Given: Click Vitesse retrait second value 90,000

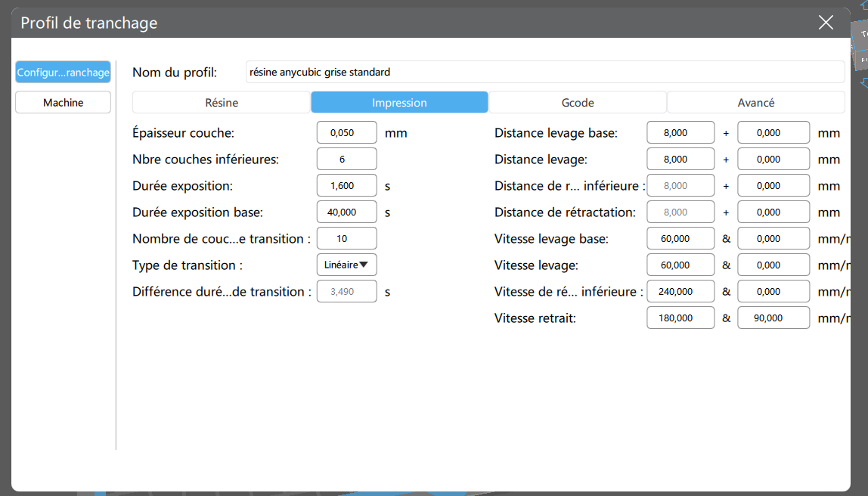Looking at the screenshot, I should [773, 318].
